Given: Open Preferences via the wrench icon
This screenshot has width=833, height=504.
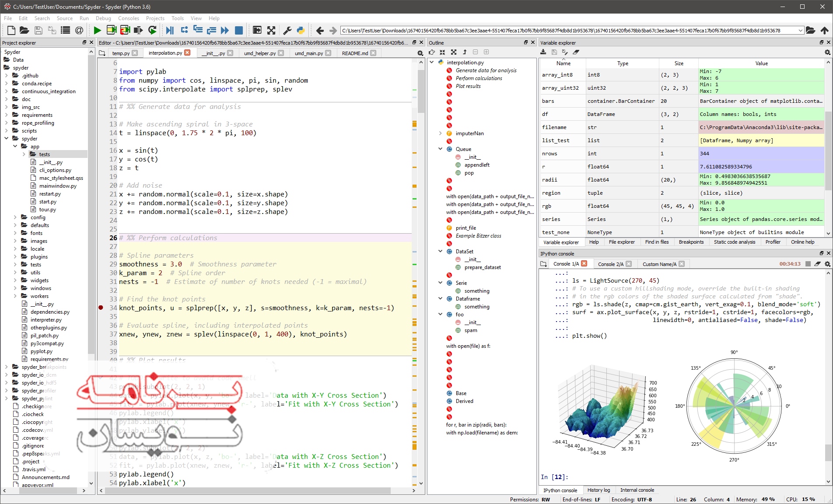Looking at the screenshot, I should 287,30.
